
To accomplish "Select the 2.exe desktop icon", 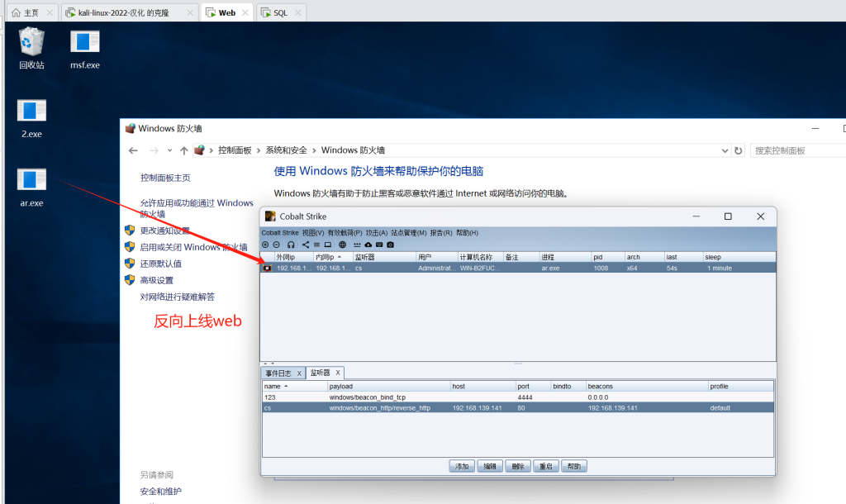I will (x=31, y=119).
